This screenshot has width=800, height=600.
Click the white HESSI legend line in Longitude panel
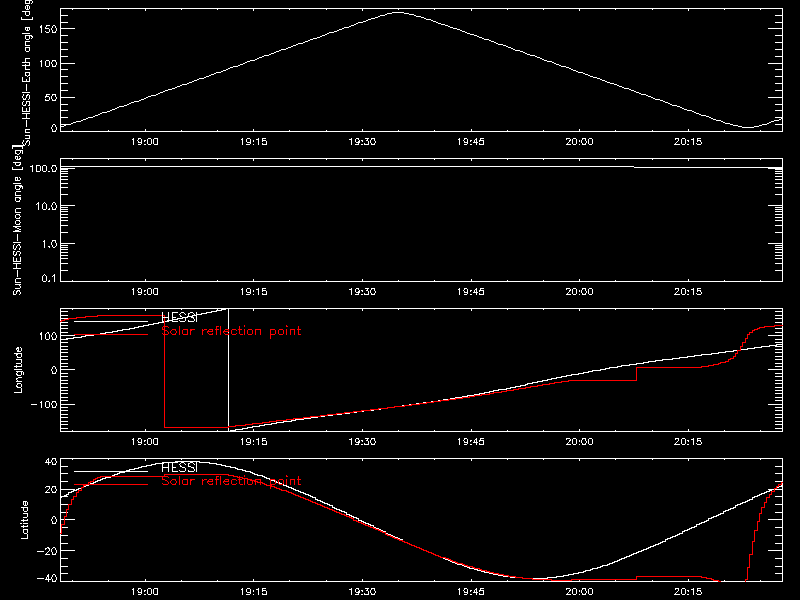click(x=111, y=321)
